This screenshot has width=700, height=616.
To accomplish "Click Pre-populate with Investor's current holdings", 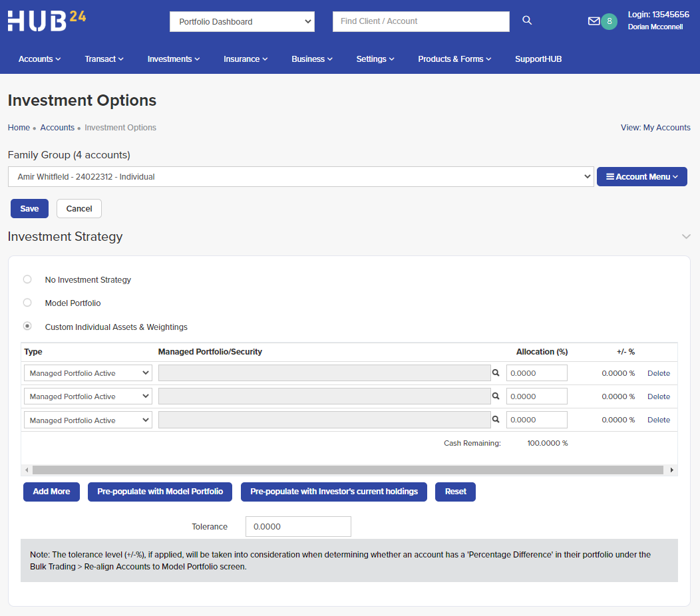I will 333,492.
